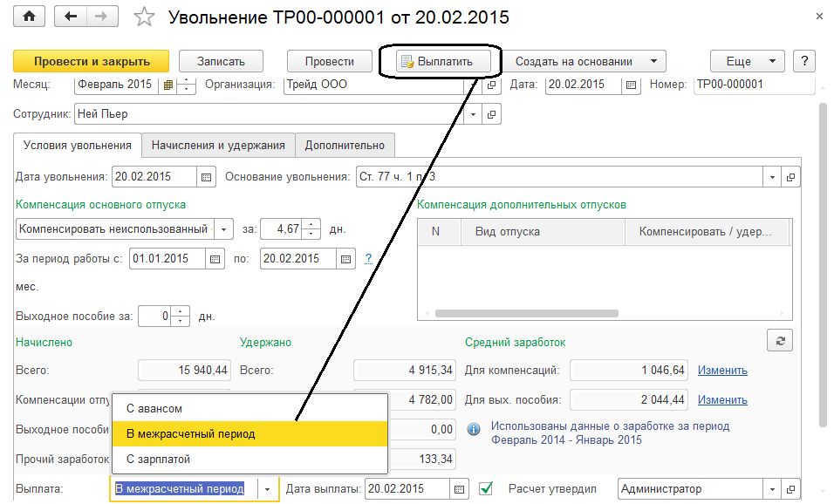Toggle the Расчет утвердил checkbox
The image size is (834, 504).
(486, 488)
